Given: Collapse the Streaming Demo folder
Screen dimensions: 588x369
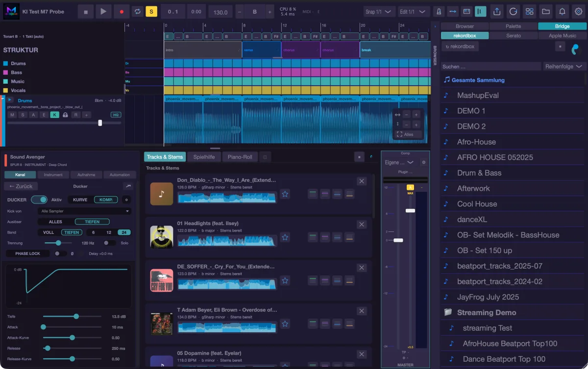Looking at the screenshot, I should (x=447, y=312).
